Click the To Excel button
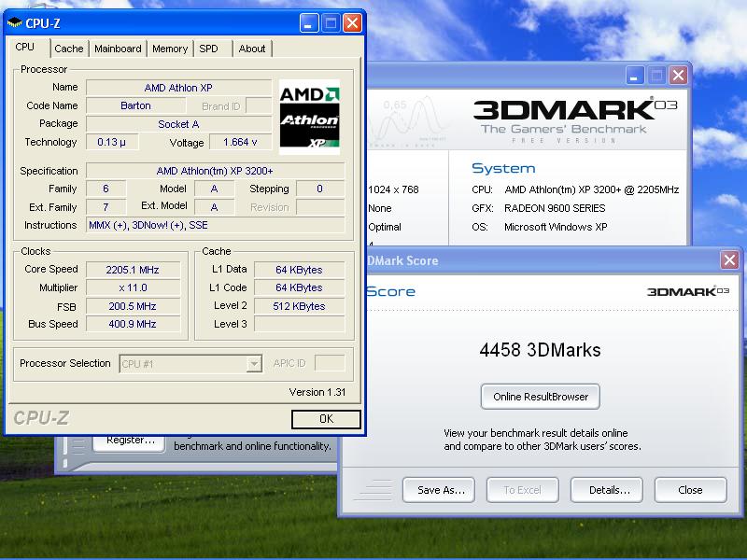747x560 pixels. (523, 490)
